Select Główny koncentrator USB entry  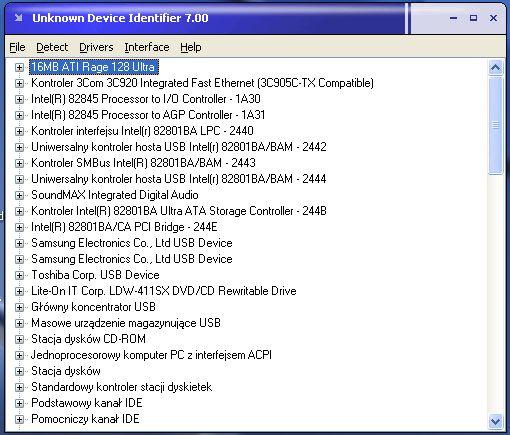pos(93,307)
